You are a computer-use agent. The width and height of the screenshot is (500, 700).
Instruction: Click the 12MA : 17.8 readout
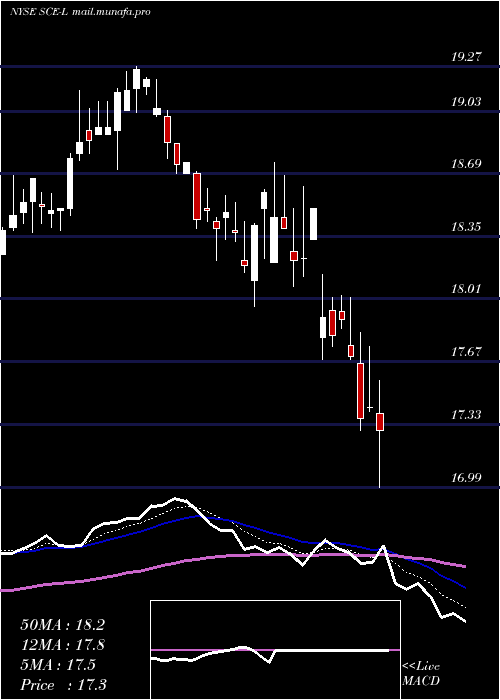(62, 645)
